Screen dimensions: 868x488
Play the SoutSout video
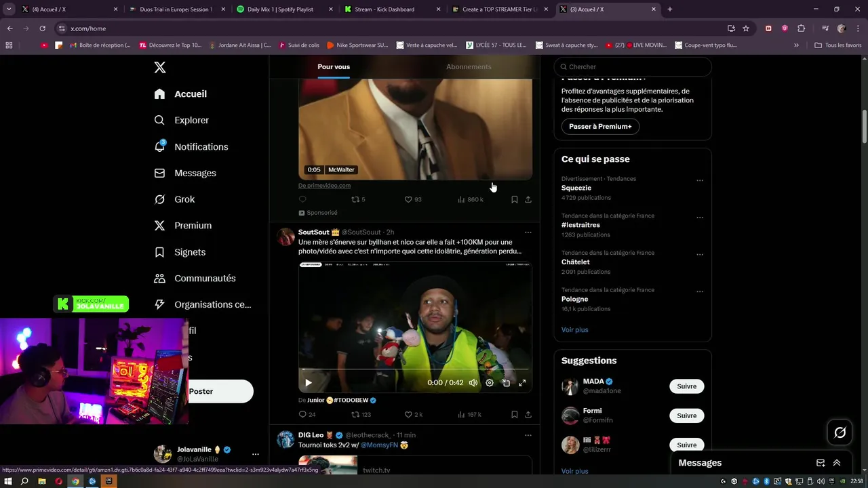308,383
